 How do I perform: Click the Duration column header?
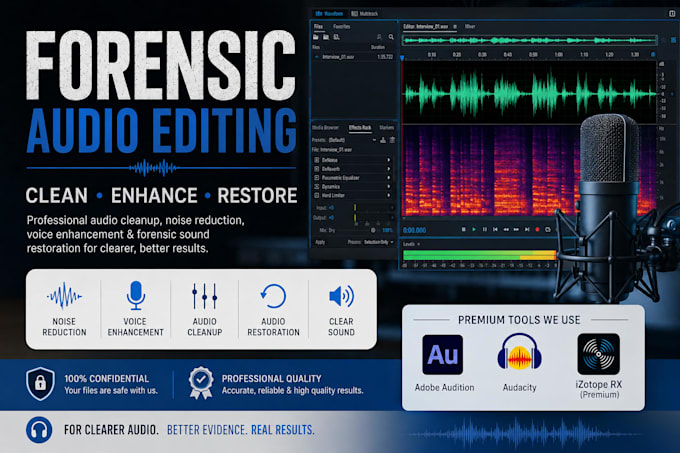[x=378, y=47]
